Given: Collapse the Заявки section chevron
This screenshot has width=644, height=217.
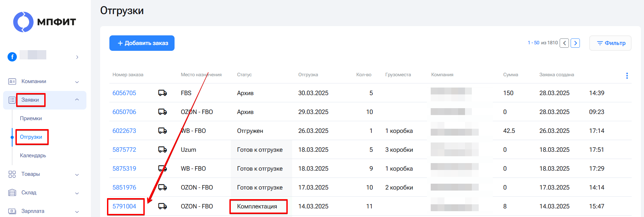Looking at the screenshot, I should (x=77, y=100).
